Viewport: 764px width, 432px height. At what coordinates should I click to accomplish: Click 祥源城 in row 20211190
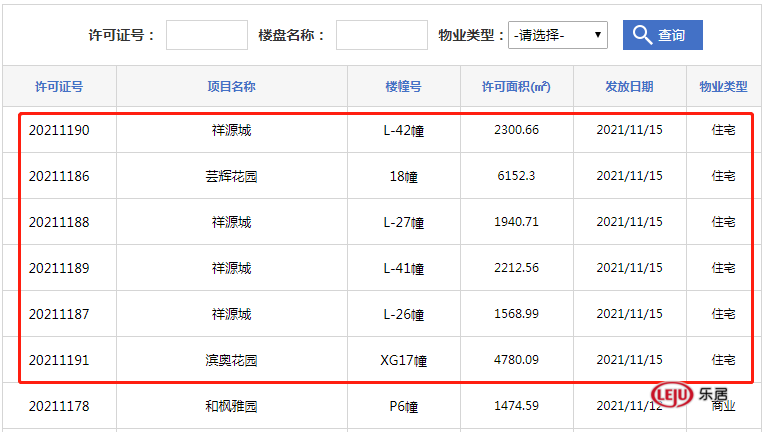(231, 130)
